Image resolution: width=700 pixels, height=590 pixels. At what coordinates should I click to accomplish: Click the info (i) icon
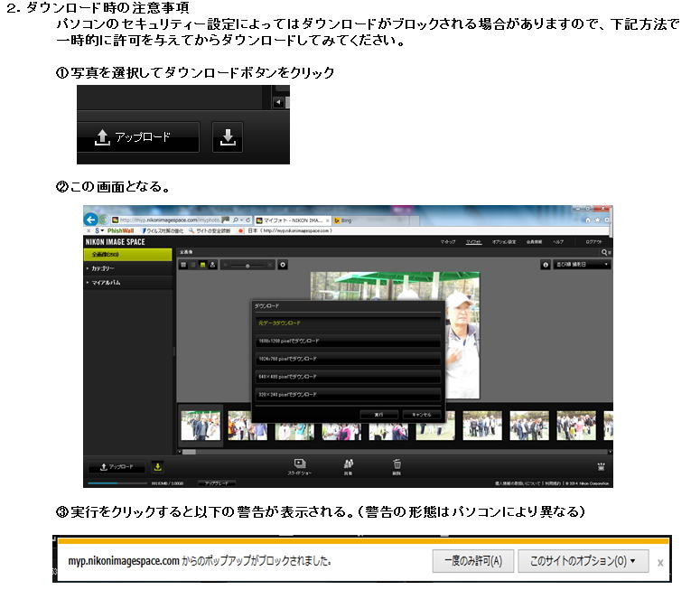coord(545,265)
